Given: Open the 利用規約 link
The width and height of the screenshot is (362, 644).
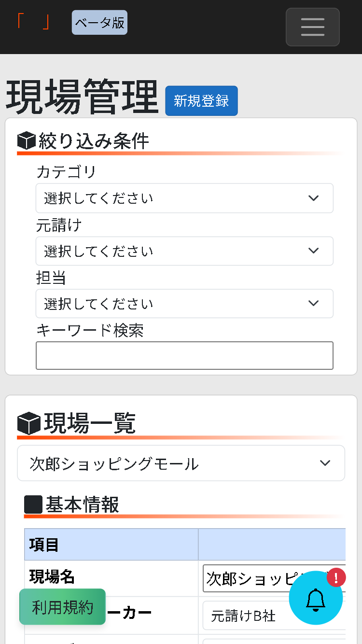Looking at the screenshot, I should (x=62, y=607).
